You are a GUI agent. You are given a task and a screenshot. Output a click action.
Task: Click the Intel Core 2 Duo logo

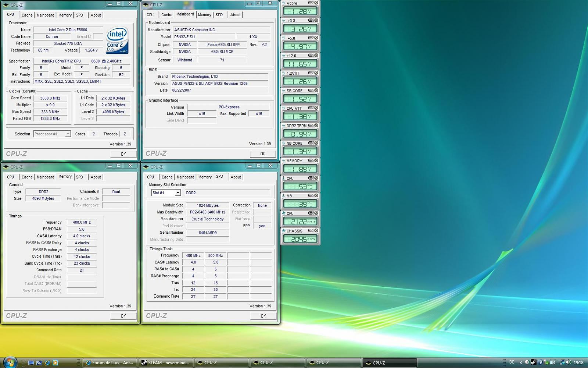click(x=117, y=40)
